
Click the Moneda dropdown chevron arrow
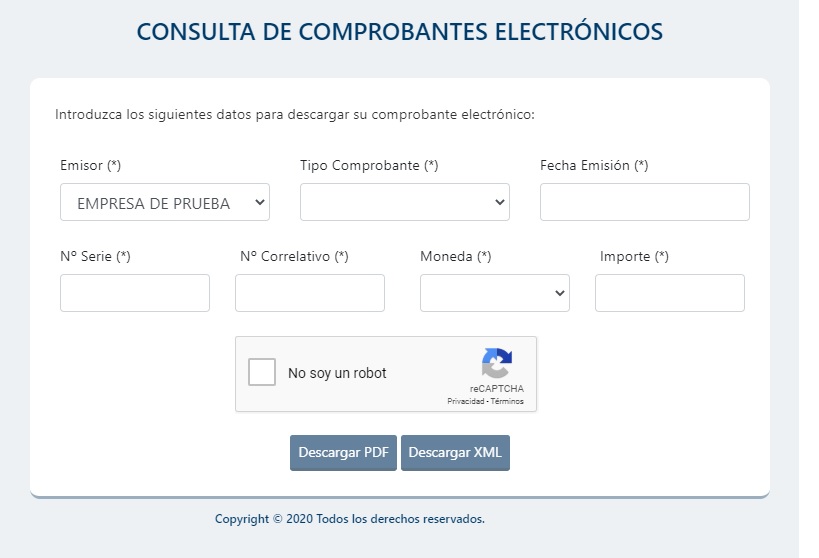click(560, 293)
